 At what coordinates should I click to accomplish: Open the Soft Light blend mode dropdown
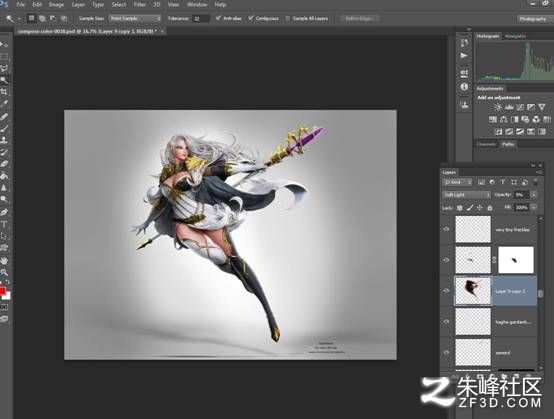click(x=466, y=195)
